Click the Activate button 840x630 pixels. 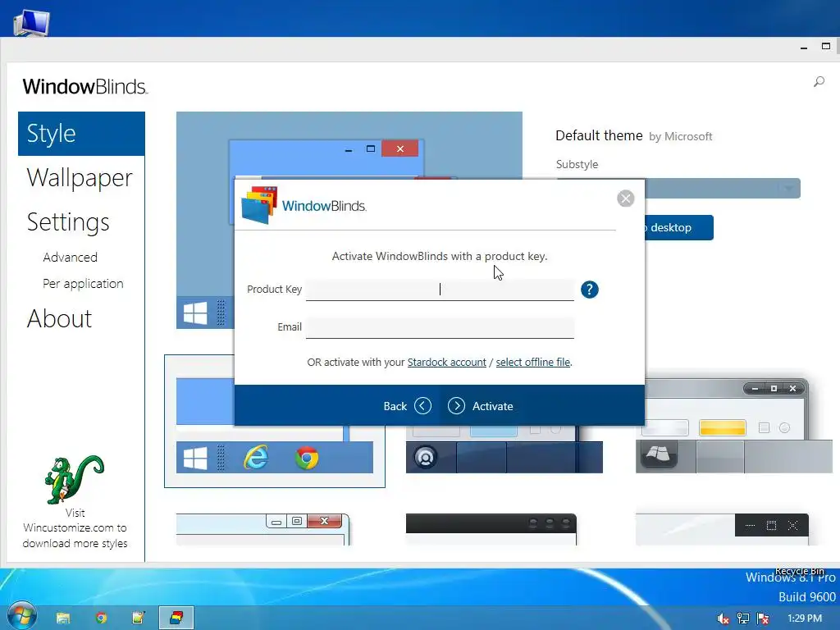(481, 406)
